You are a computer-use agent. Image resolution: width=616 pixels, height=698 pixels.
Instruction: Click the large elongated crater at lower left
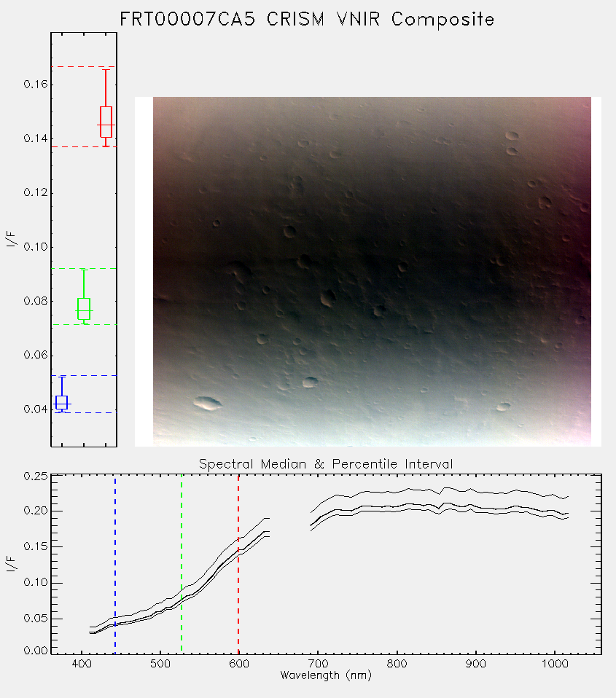coord(208,403)
